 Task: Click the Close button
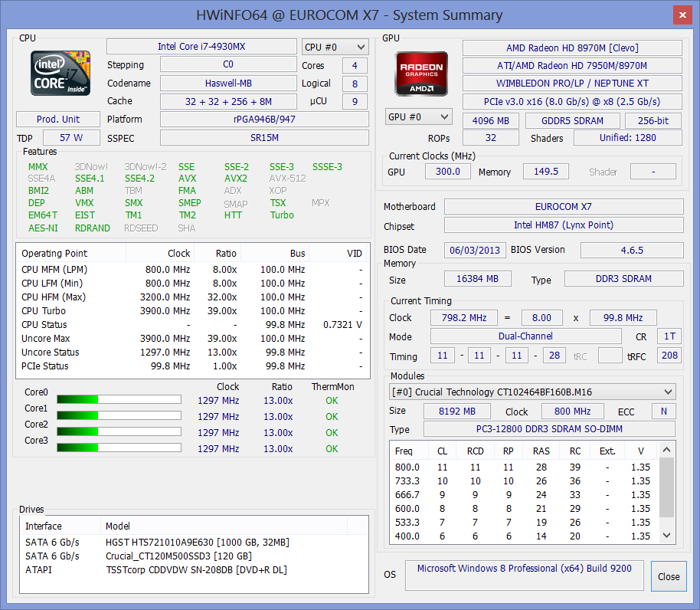pyautogui.click(x=669, y=576)
